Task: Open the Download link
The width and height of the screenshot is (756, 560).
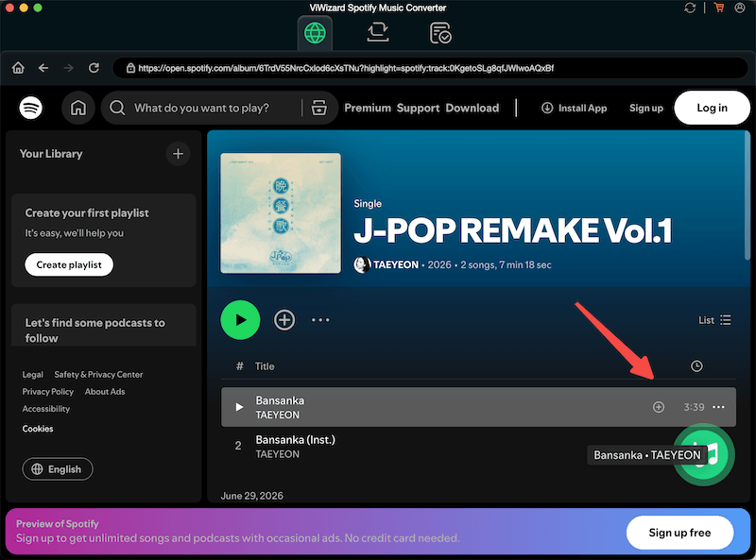Action: tap(472, 108)
